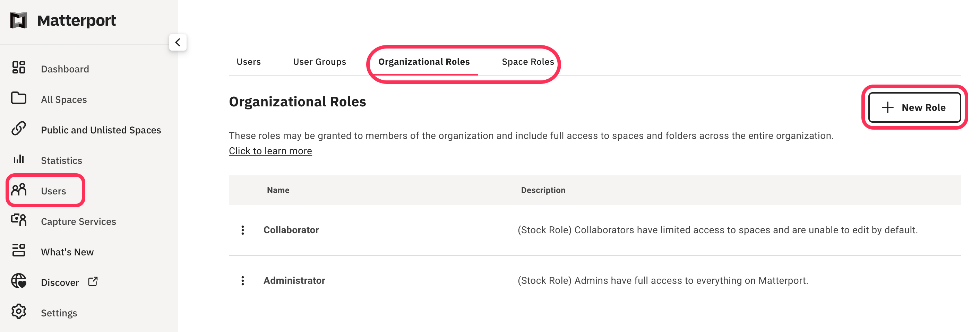Open the options menu for Collaborator role
Image resolution: width=980 pixels, height=332 pixels.
tap(242, 230)
